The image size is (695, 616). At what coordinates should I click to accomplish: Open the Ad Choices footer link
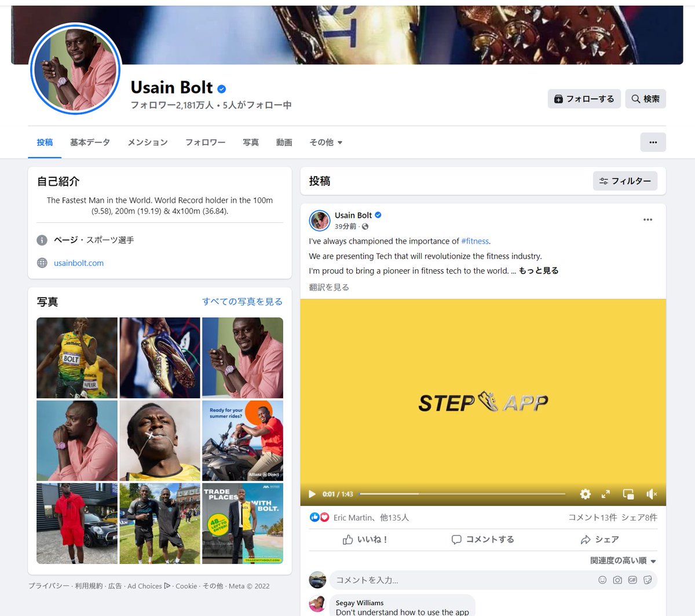pos(149,586)
